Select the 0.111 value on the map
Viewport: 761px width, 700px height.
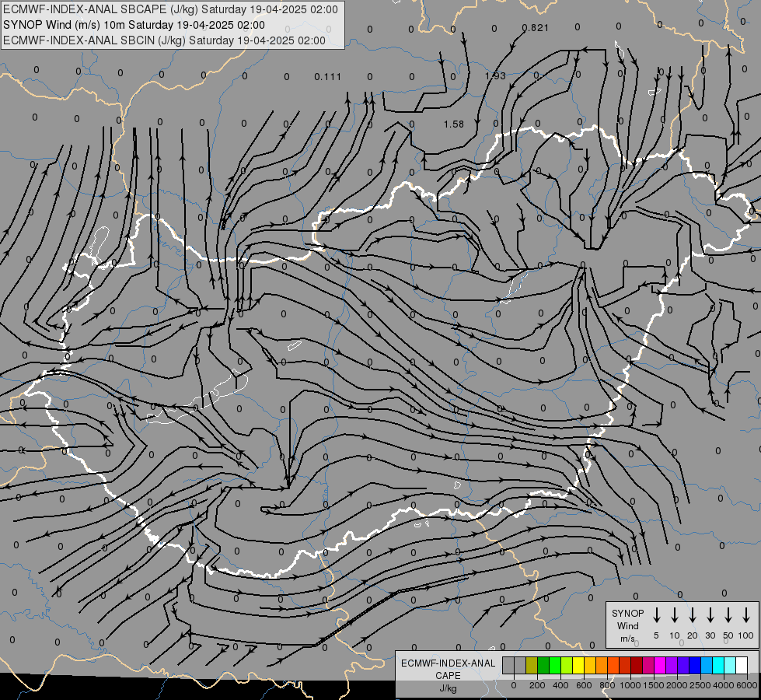[x=327, y=77]
